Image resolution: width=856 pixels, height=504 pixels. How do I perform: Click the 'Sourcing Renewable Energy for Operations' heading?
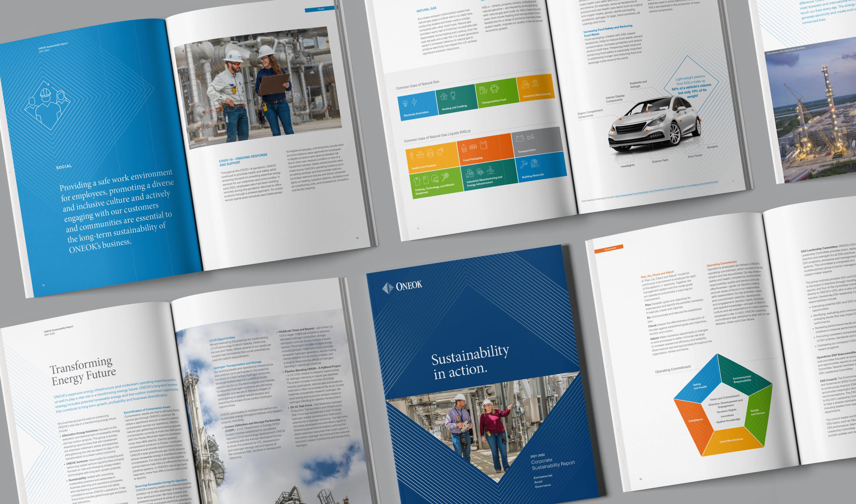tap(161, 484)
